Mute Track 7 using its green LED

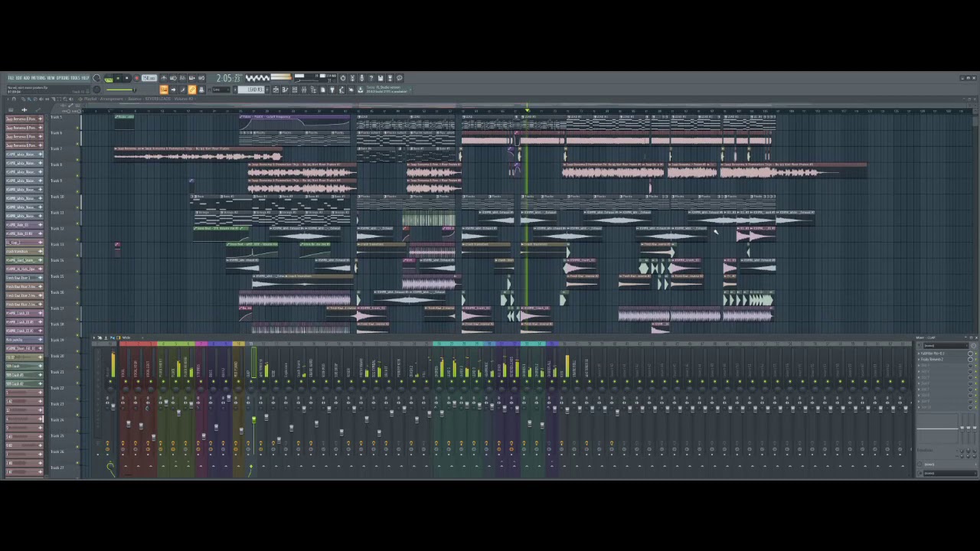point(77,160)
